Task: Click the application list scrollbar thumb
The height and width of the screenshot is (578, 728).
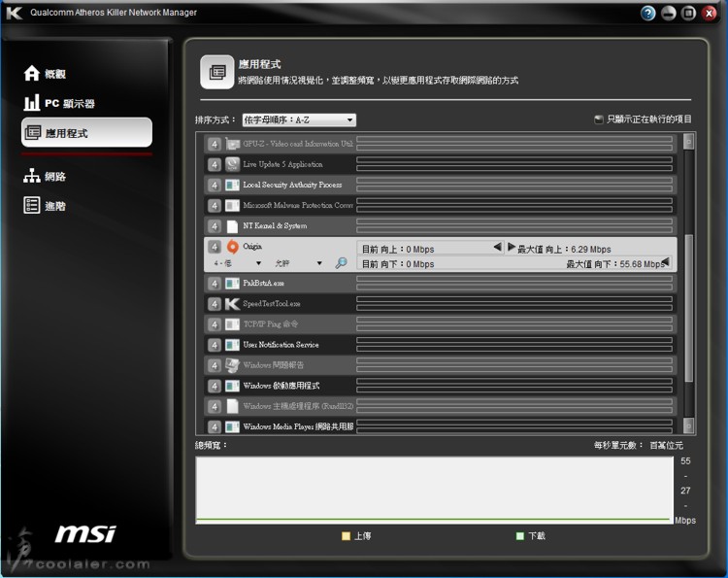Action: tap(689, 308)
